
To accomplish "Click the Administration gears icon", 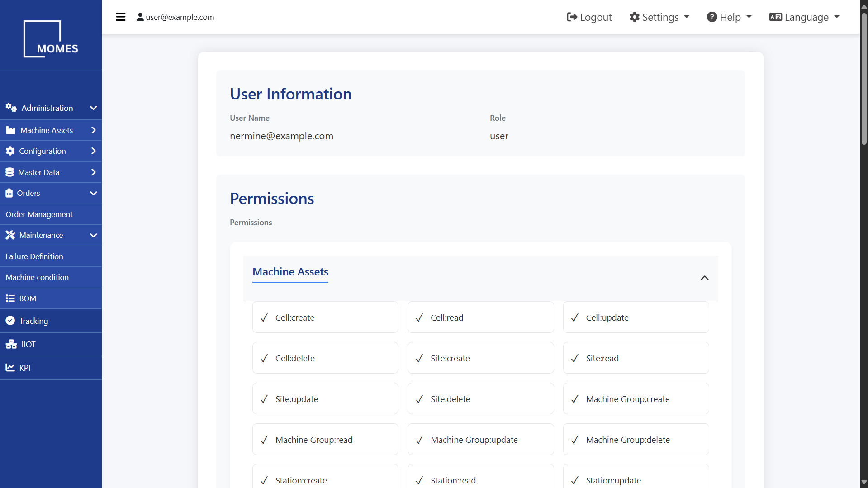I will pos(11,108).
